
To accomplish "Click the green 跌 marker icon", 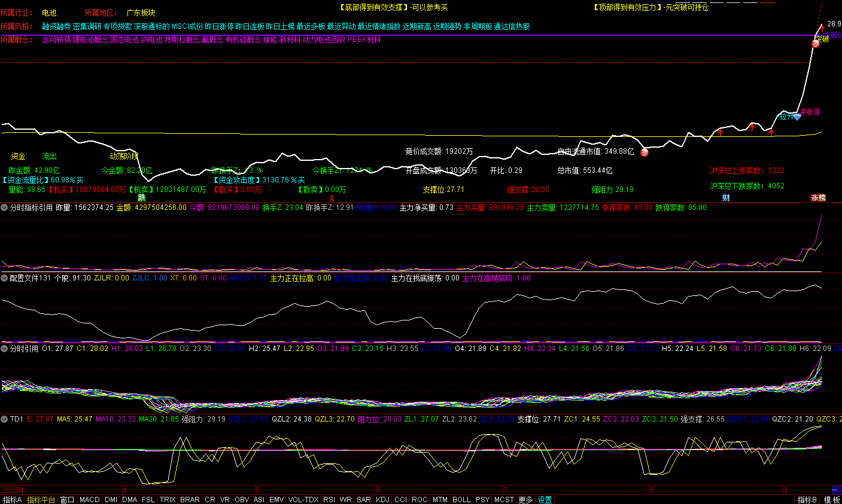I will (142, 197).
